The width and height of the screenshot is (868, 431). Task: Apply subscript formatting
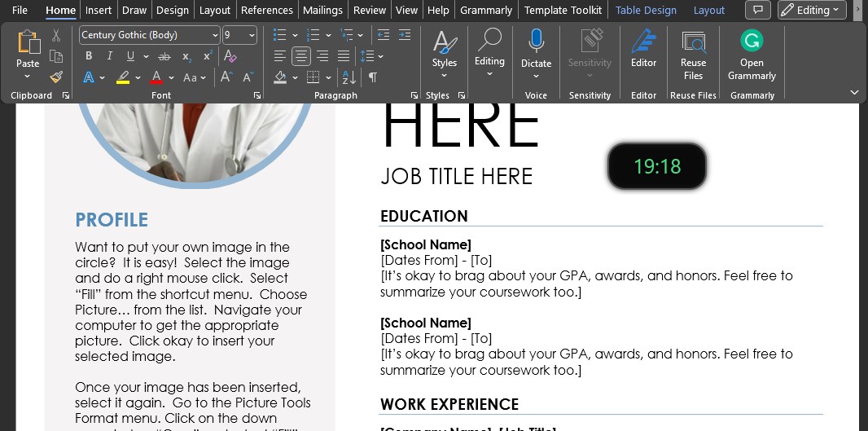186,56
